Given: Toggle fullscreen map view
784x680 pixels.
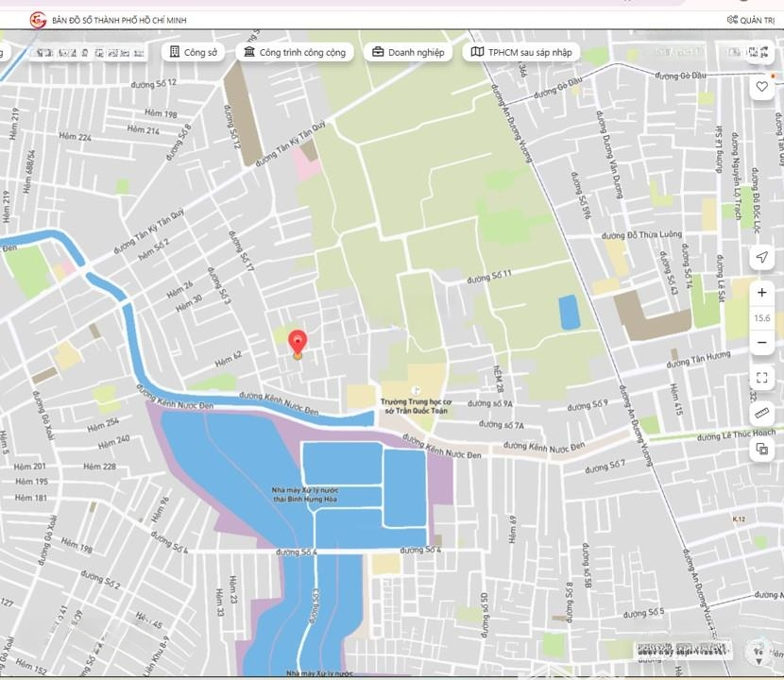Looking at the screenshot, I should pyautogui.click(x=761, y=378).
